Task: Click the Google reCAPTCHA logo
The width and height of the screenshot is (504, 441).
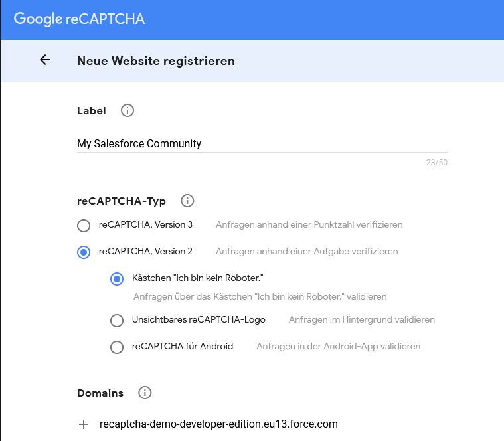Action: 79,19
